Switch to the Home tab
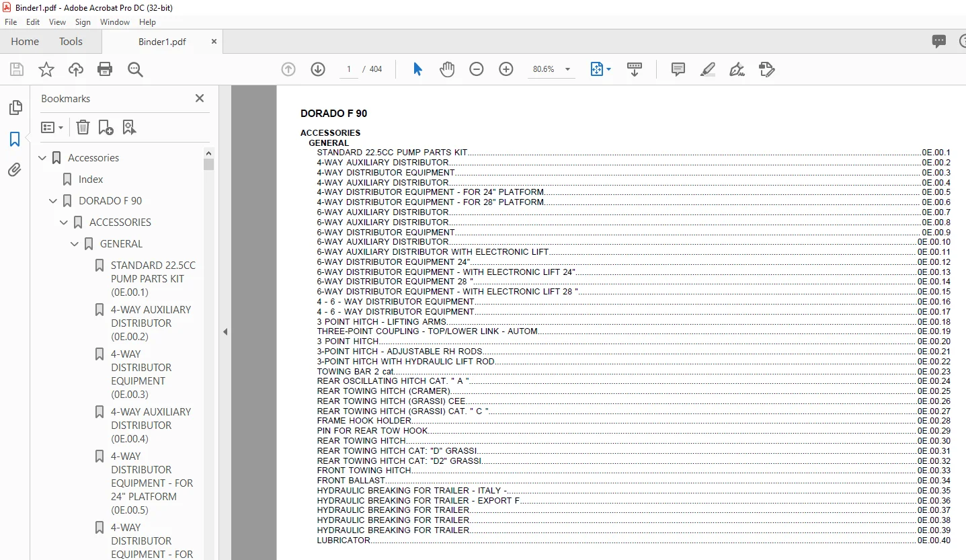This screenshot has height=560, width=966. (25, 42)
